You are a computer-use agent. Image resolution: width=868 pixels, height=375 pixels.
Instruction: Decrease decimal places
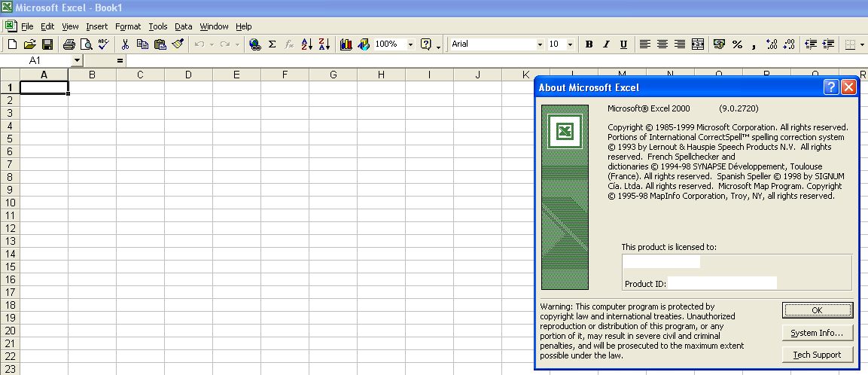point(790,44)
